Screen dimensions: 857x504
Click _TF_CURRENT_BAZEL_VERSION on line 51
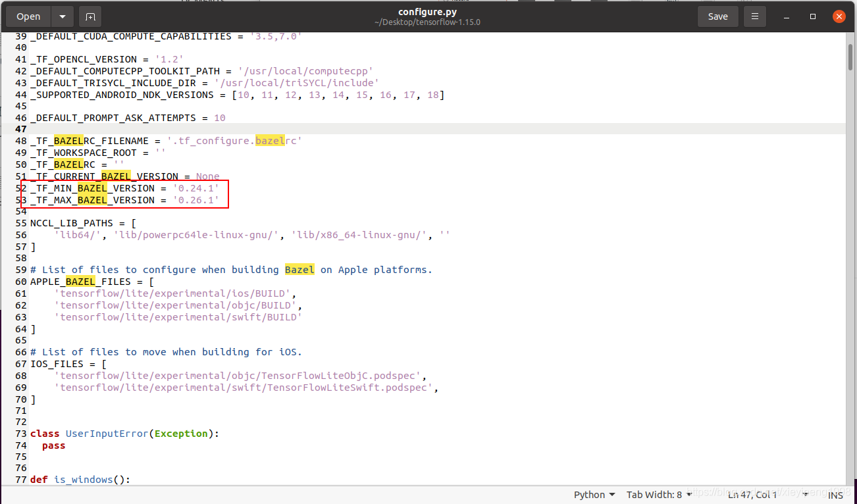[x=104, y=176]
